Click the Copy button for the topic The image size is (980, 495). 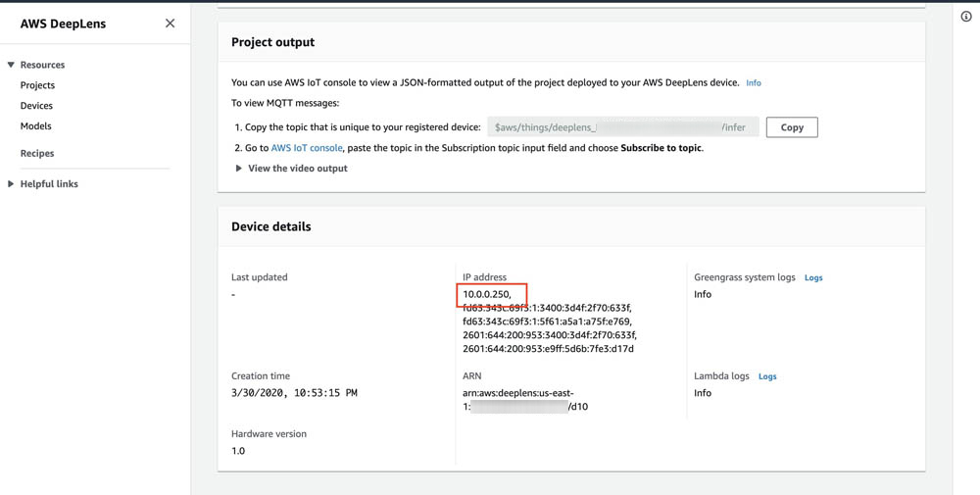[x=792, y=126]
